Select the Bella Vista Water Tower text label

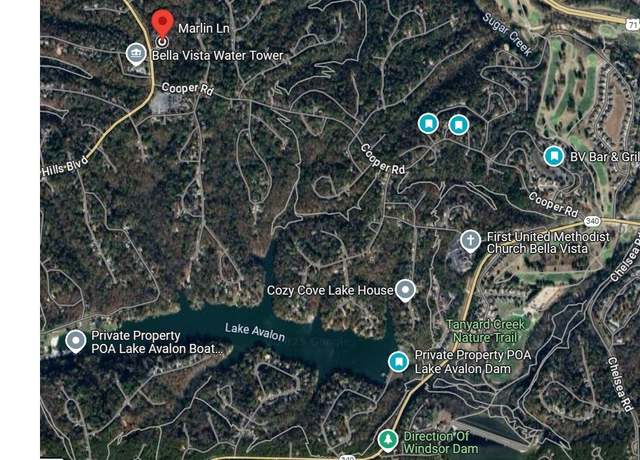coord(218,56)
